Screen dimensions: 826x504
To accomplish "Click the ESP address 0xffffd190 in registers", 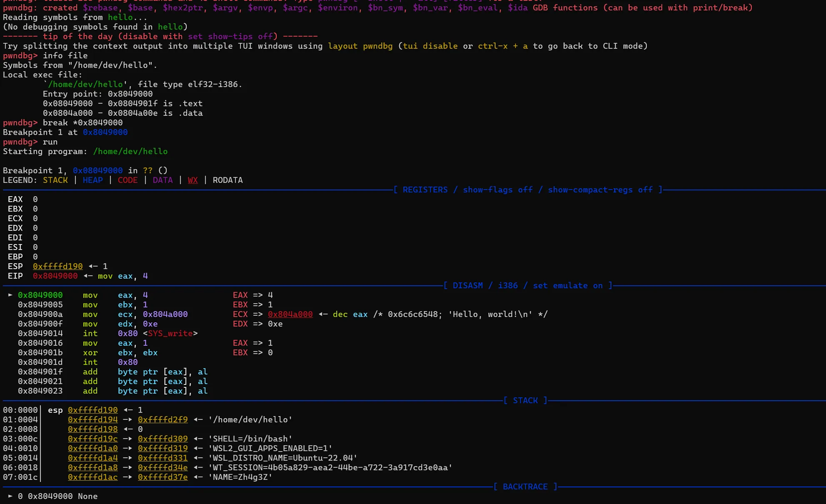I will coord(58,266).
